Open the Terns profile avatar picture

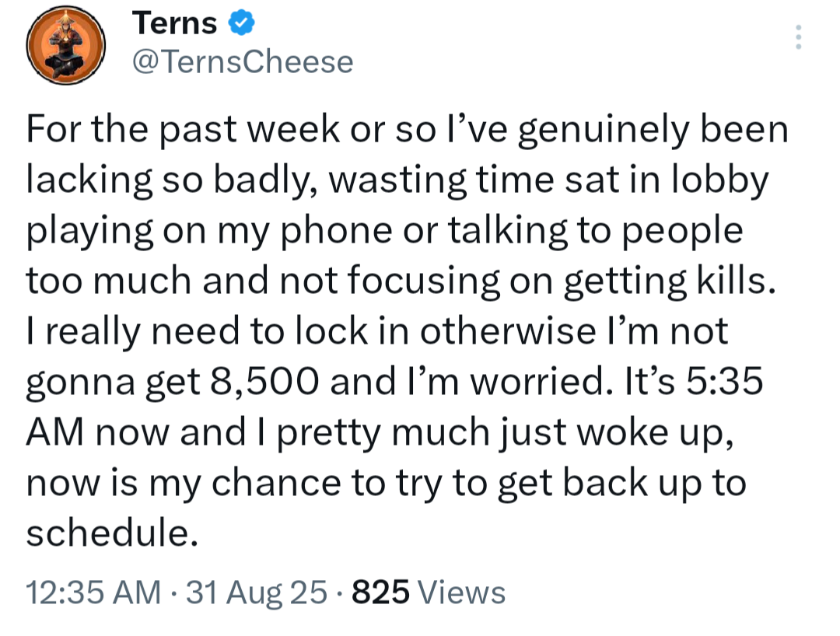point(66,46)
